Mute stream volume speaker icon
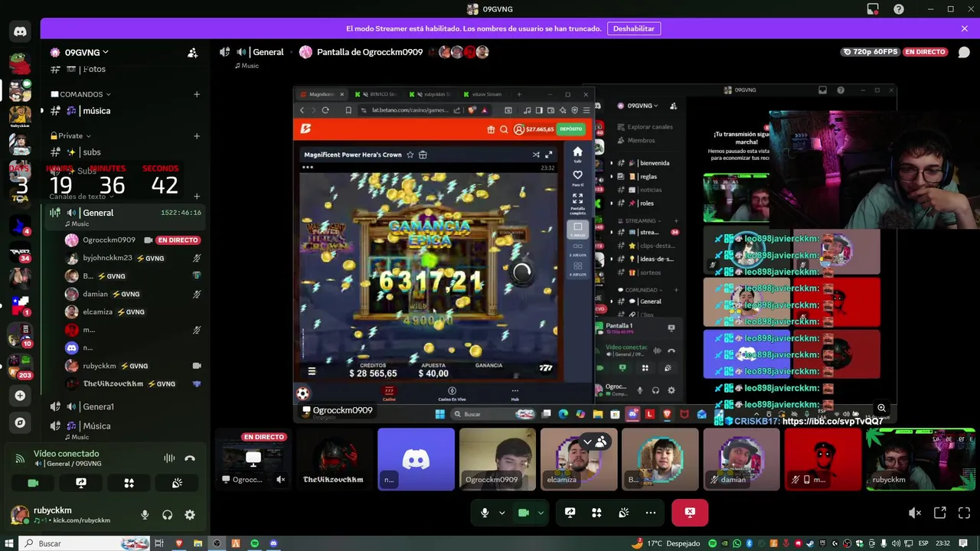980x551 pixels. click(x=915, y=514)
